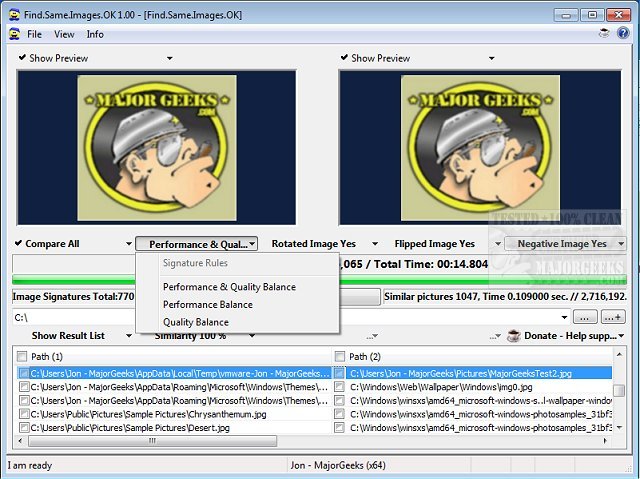Click the browse folder ... button
This screenshot has width=640, height=479.
click(x=585, y=317)
